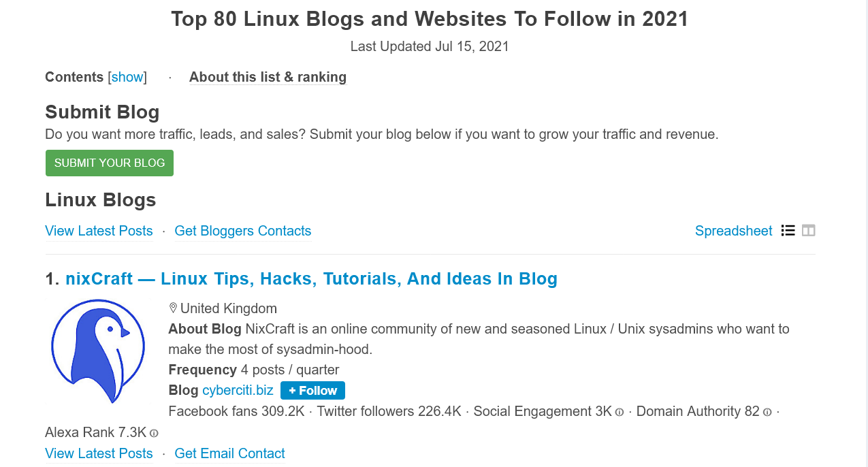Click the info icon beside Social Engagement
This screenshot has width=868, height=467.
pos(620,412)
